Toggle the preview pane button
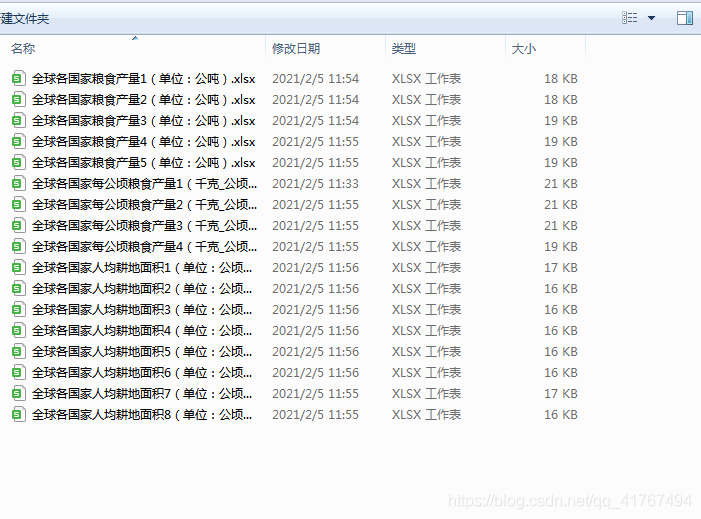Screen dimensions: 701x519 684,18
